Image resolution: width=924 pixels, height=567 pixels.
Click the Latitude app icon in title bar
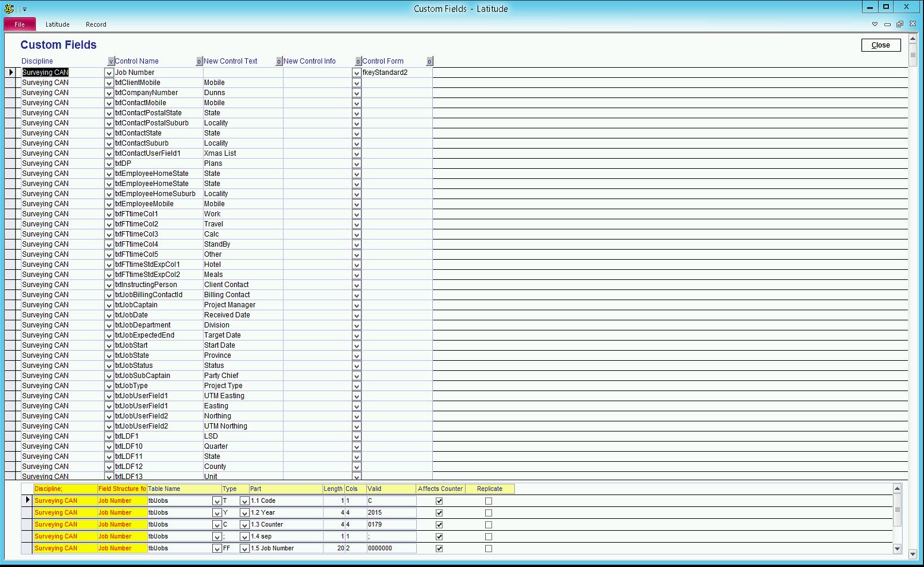[9, 8]
